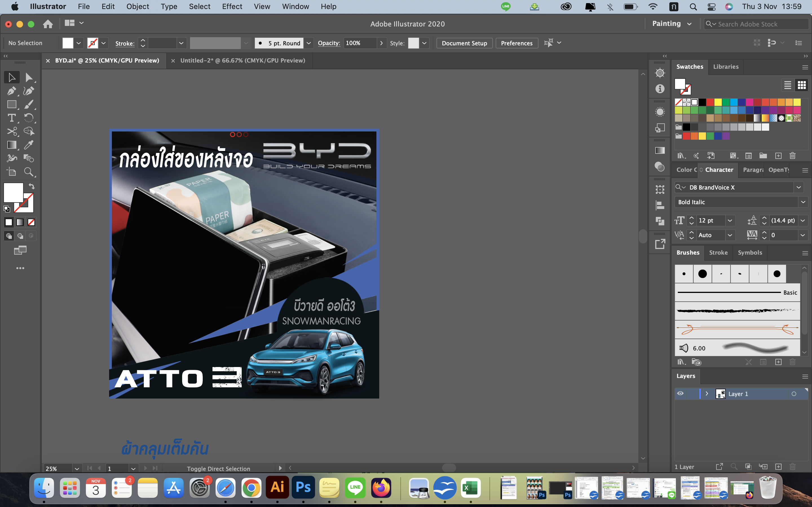Click the 25% zoom level field
This screenshot has height=507, width=812.
[x=52, y=468]
